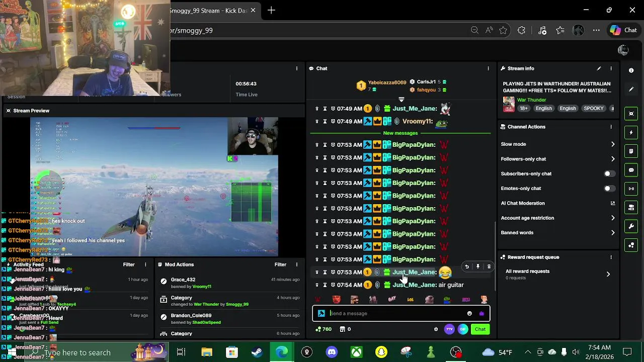Screen dimensions: 644x362
Task: Toggle the channel points widget in the sidebar
Action: tap(631, 245)
